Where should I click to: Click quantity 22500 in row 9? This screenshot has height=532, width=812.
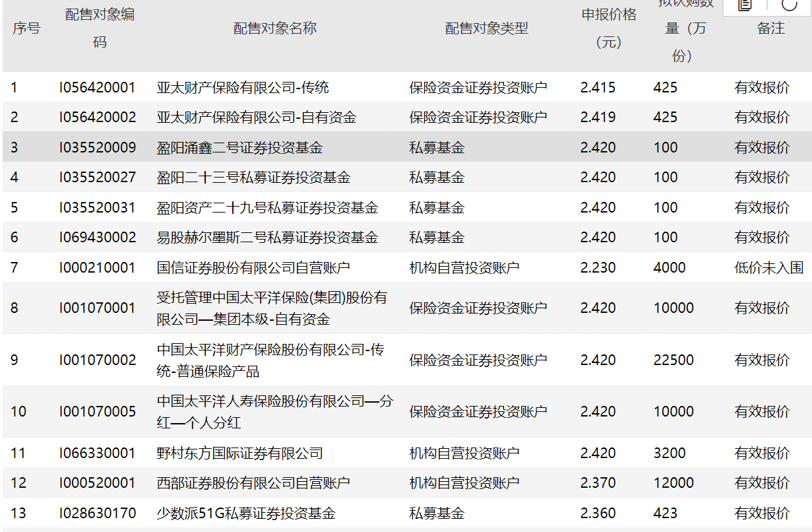pyautogui.click(x=673, y=360)
